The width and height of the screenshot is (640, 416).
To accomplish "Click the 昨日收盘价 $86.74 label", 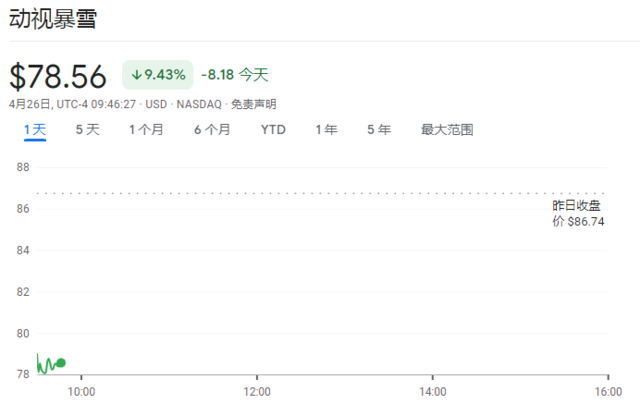I will [x=578, y=213].
